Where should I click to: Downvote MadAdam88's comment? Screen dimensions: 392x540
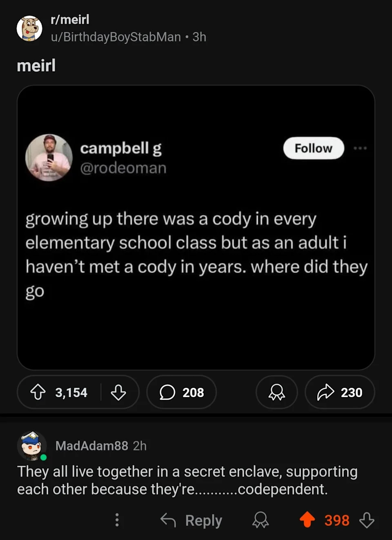click(x=367, y=520)
